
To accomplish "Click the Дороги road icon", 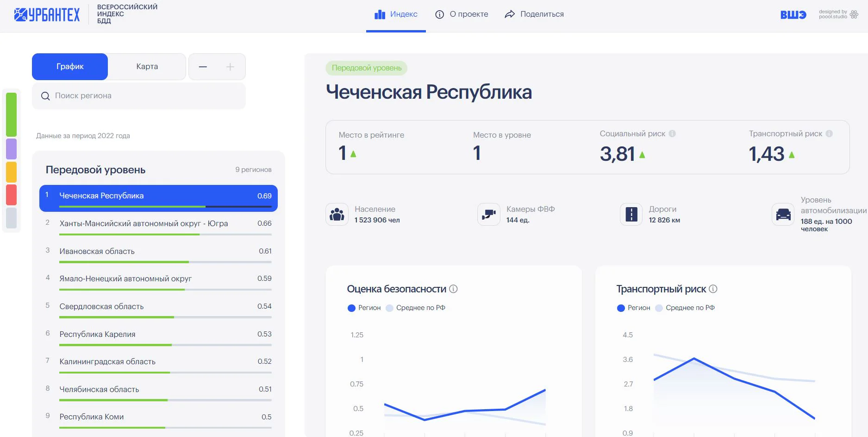I will 631,214.
